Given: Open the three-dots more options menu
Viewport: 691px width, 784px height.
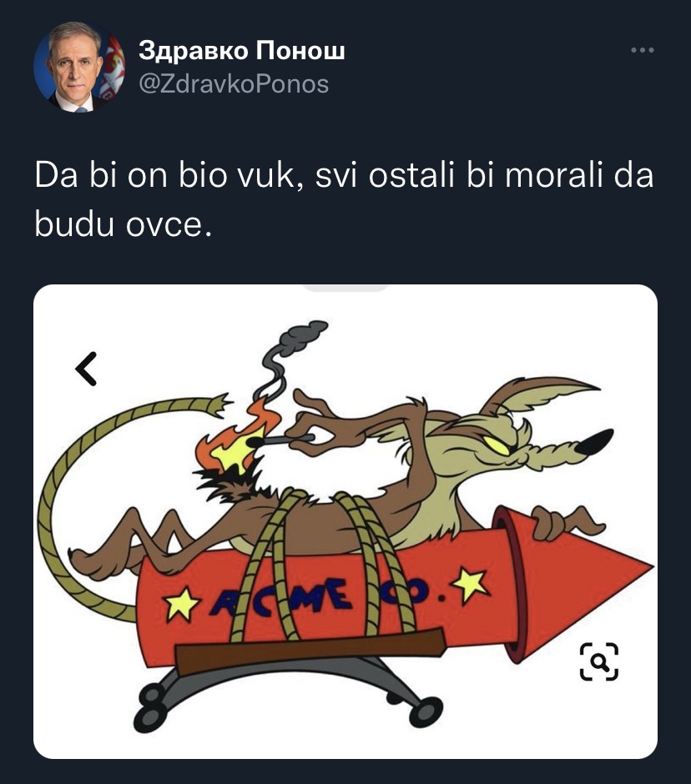Looking at the screenshot, I should click(x=643, y=50).
